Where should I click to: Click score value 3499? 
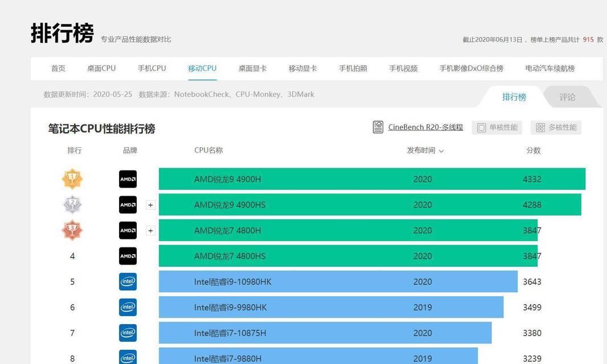(x=532, y=307)
